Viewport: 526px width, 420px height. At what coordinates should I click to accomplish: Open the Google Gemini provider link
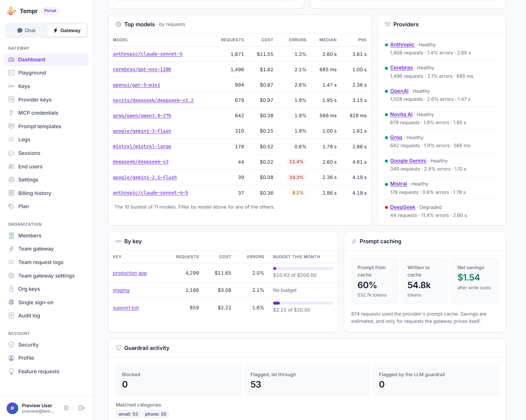(x=408, y=161)
